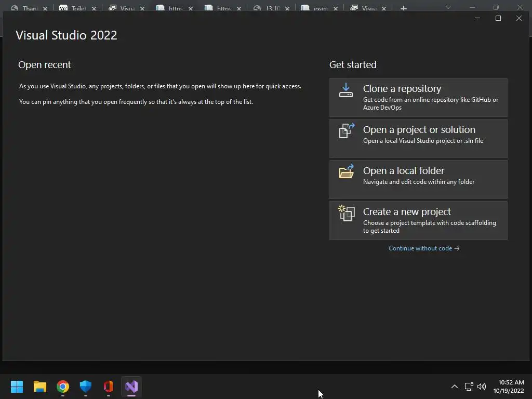Open Google Chrome from the taskbar
The image size is (532, 399).
click(63, 387)
